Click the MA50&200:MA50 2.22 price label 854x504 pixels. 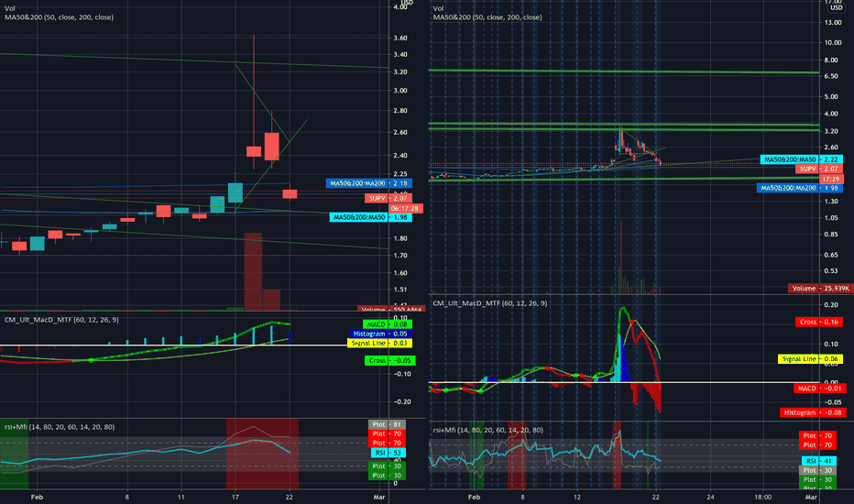pyautogui.click(x=802, y=159)
